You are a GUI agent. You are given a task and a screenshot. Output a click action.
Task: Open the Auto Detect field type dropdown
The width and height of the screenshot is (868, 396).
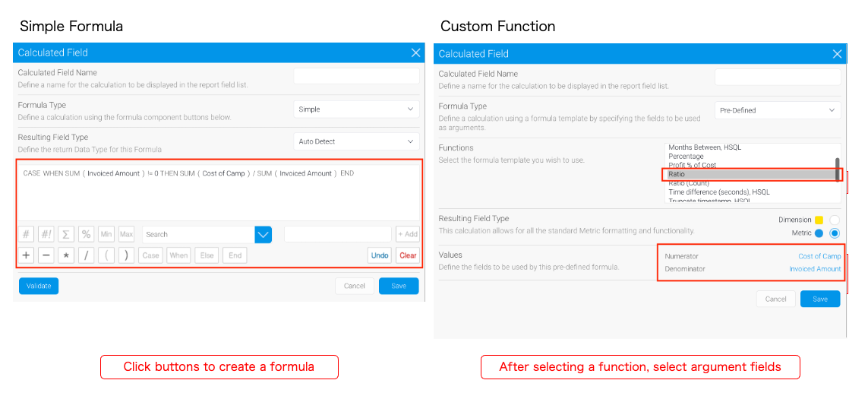tap(356, 141)
